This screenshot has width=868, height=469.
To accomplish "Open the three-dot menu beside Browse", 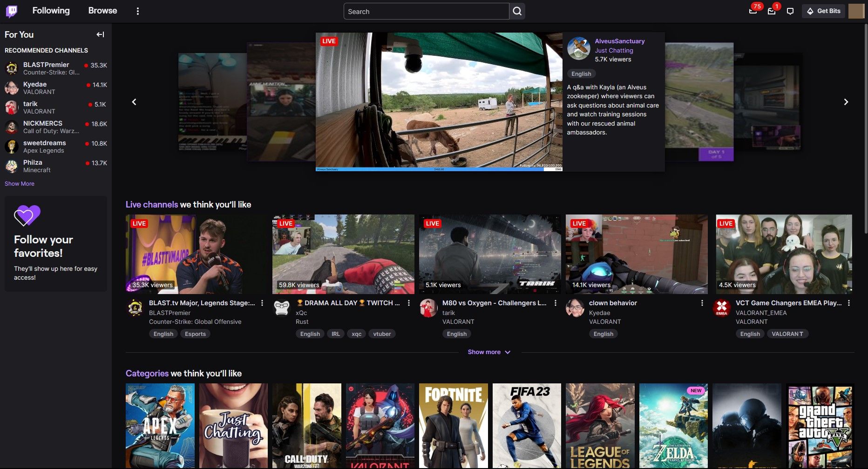I will point(137,11).
